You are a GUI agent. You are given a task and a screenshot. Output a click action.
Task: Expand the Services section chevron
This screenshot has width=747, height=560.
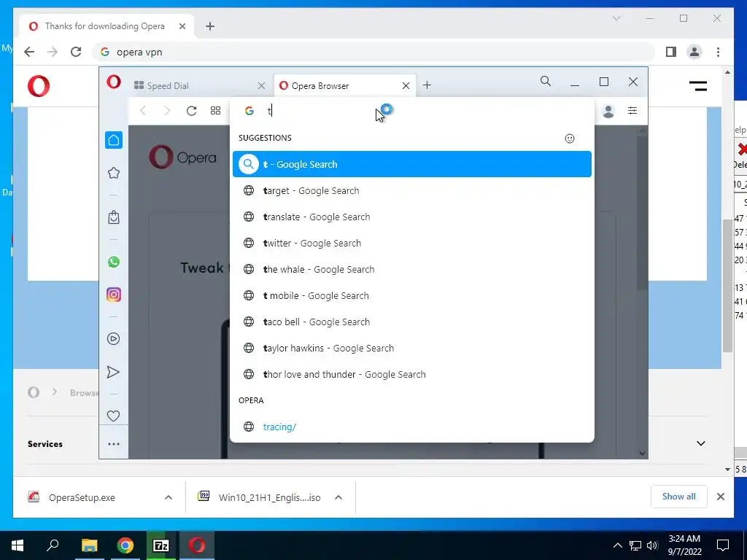[701, 443]
